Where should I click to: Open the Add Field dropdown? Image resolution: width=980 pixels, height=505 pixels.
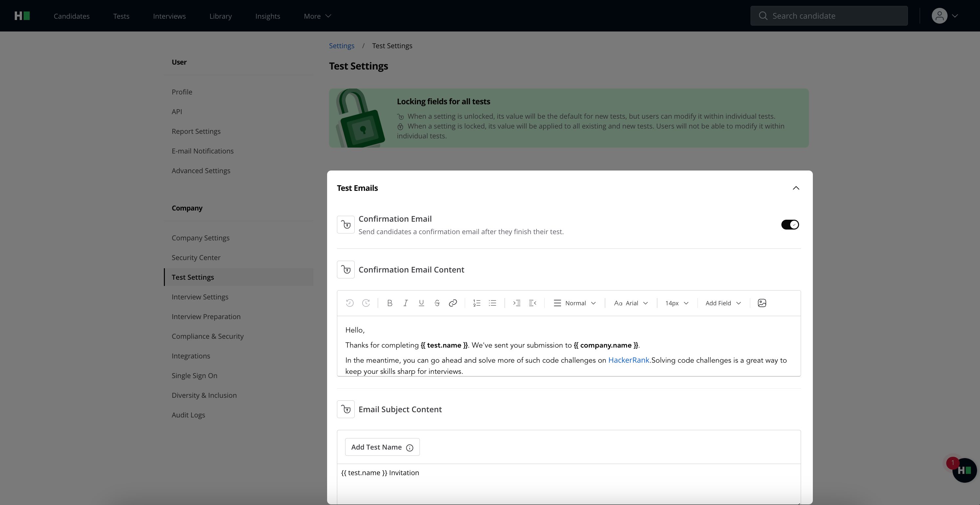pyautogui.click(x=723, y=303)
